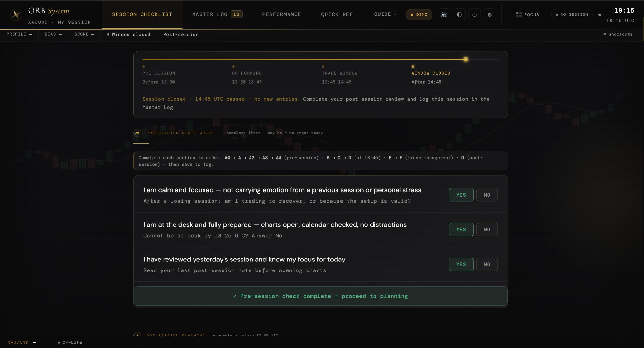The width and height of the screenshot is (644, 348).
Task: Click the 'Session closed · 14:45 UTC passed' notice
Action: pyautogui.click(x=220, y=99)
